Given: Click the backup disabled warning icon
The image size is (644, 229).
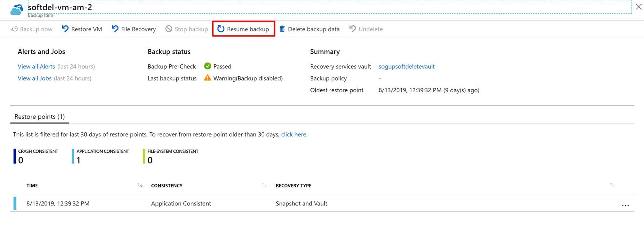Looking at the screenshot, I should pyautogui.click(x=207, y=78).
